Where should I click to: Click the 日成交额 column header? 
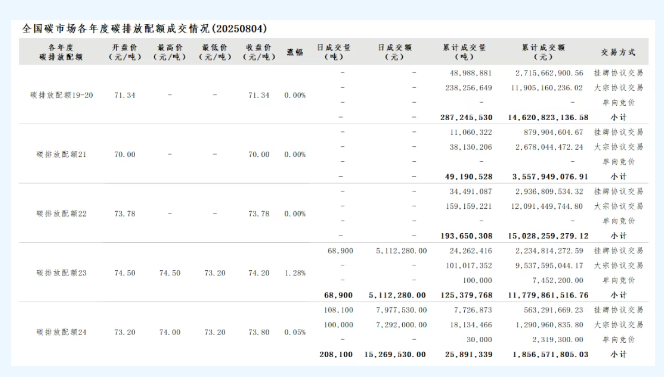(395, 52)
